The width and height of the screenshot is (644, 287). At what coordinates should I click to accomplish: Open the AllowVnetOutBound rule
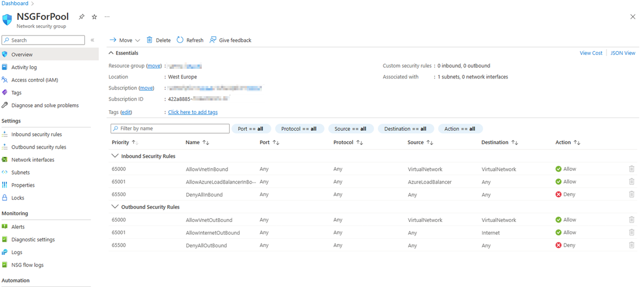[x=209, y=220]
